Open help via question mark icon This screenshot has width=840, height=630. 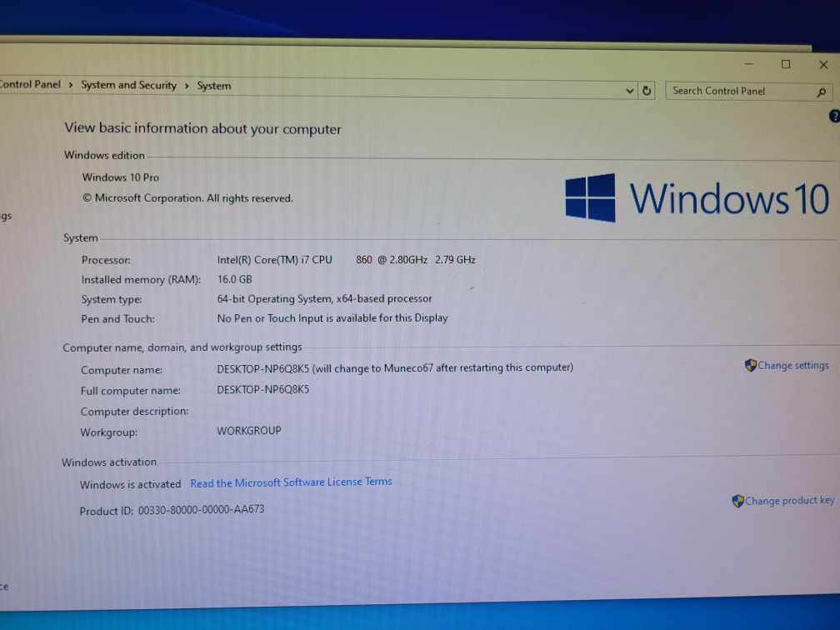click(x=835, y=116)
